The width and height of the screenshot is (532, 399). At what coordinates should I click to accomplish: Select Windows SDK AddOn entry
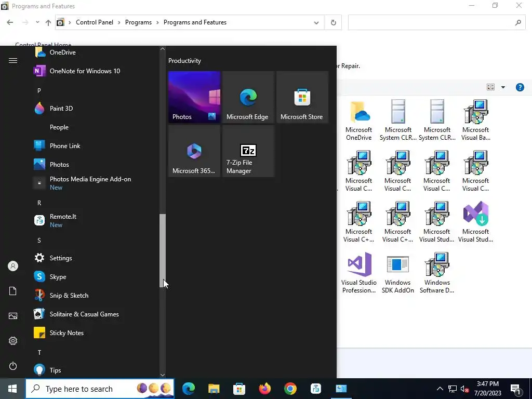tap(397, 273)
